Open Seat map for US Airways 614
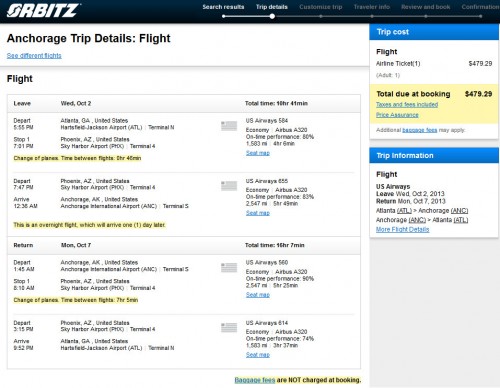This screenshot has width=500, height=388. pos(258,355)
